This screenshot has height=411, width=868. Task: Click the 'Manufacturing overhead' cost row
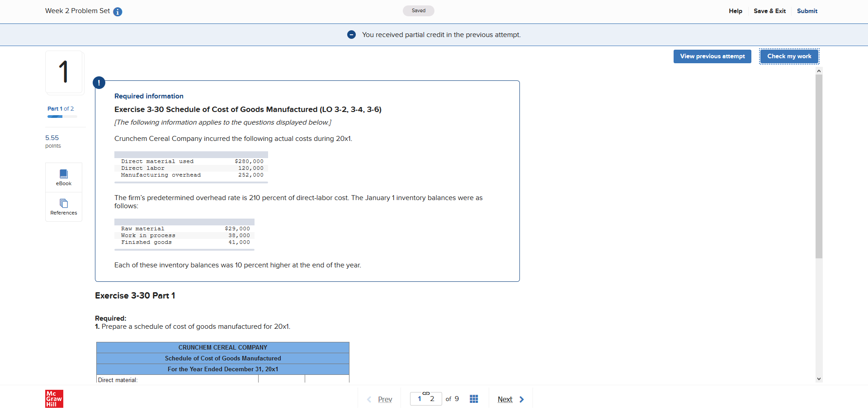tap(191, 175)
